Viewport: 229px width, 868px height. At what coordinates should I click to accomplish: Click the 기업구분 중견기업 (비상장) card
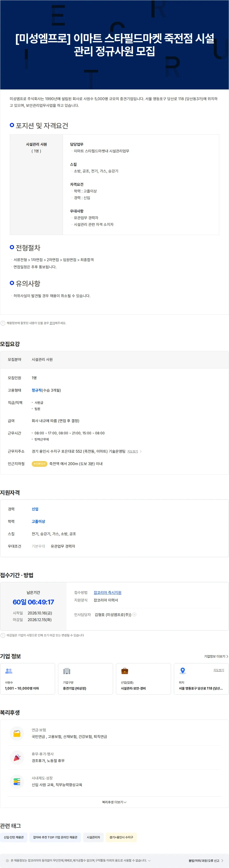[86, 679]
